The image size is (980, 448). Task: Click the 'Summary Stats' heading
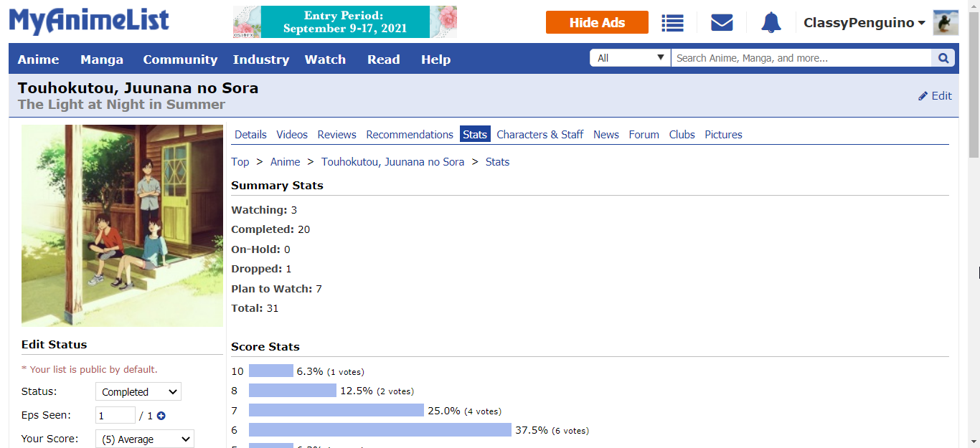coord(277,186)
